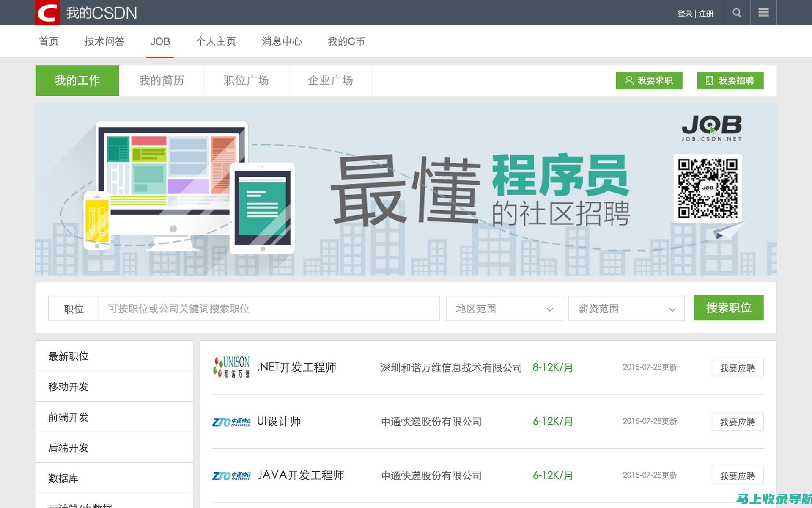The image size is (812, 508).
Task: Switch to 我的简历 tab
Action: tap(162, 80)
